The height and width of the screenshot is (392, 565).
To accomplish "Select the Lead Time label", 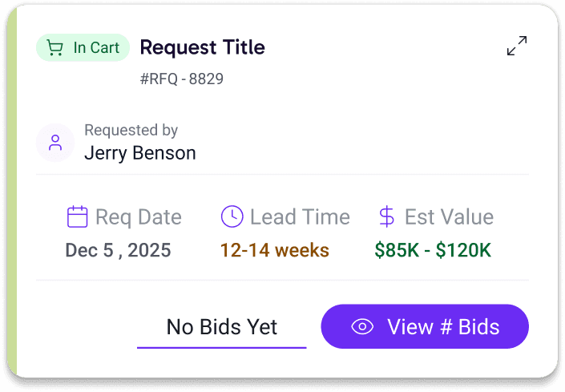I will point(300,217).
